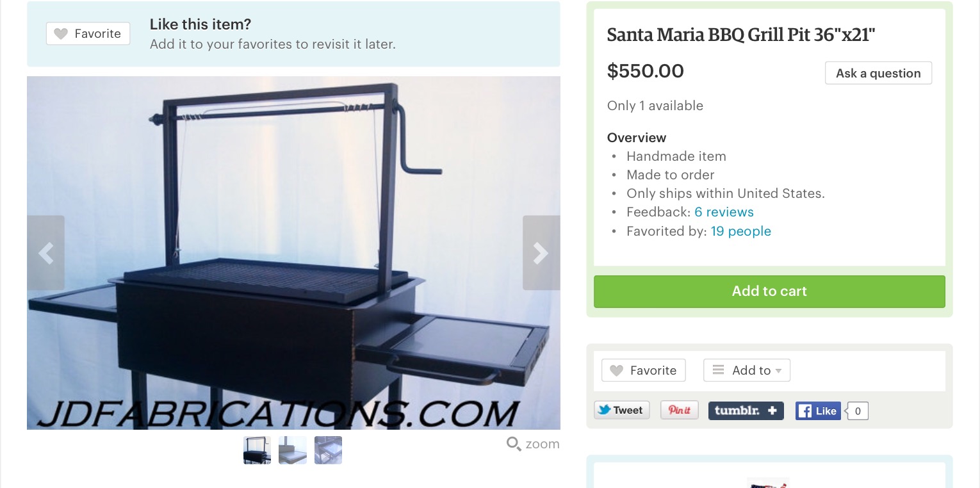The height and width of the screenshot is (488, 980).
Task: Click the main Santa Maria grill photo
Action: coord(293,253)
